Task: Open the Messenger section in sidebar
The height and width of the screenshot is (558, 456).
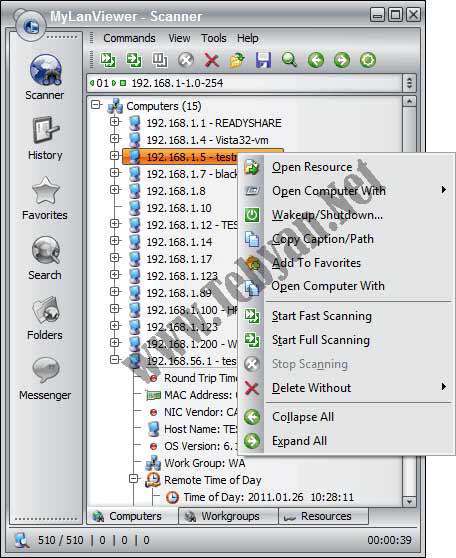Action: [x=45, y=379]
